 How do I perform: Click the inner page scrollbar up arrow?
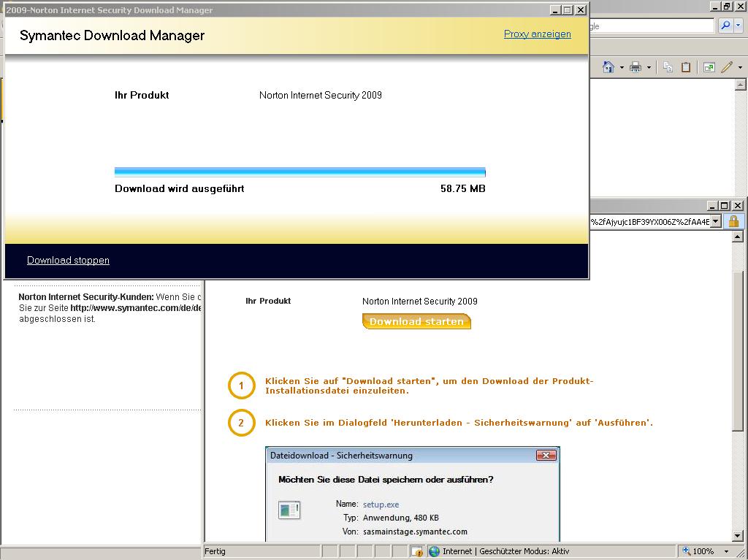tap(738, 237)
